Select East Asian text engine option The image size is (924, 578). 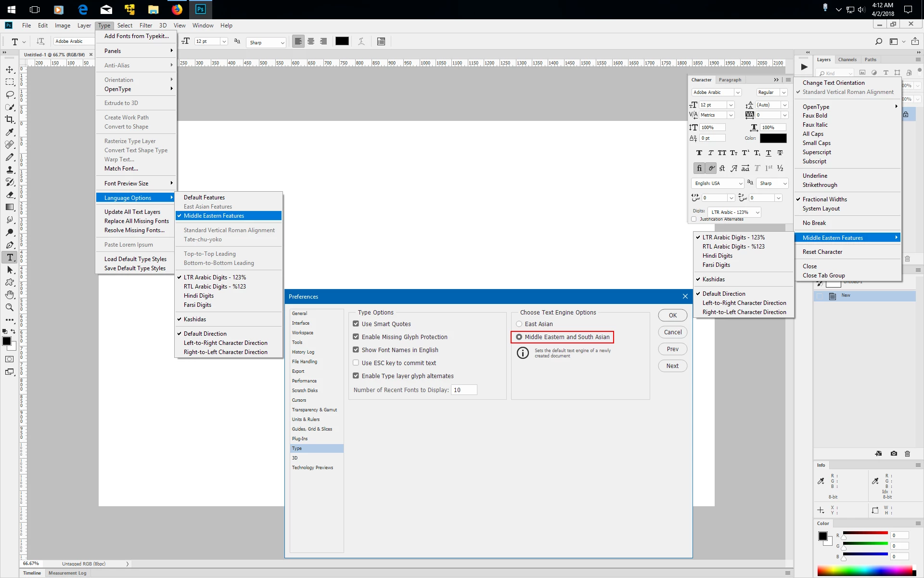coord(519,324)
